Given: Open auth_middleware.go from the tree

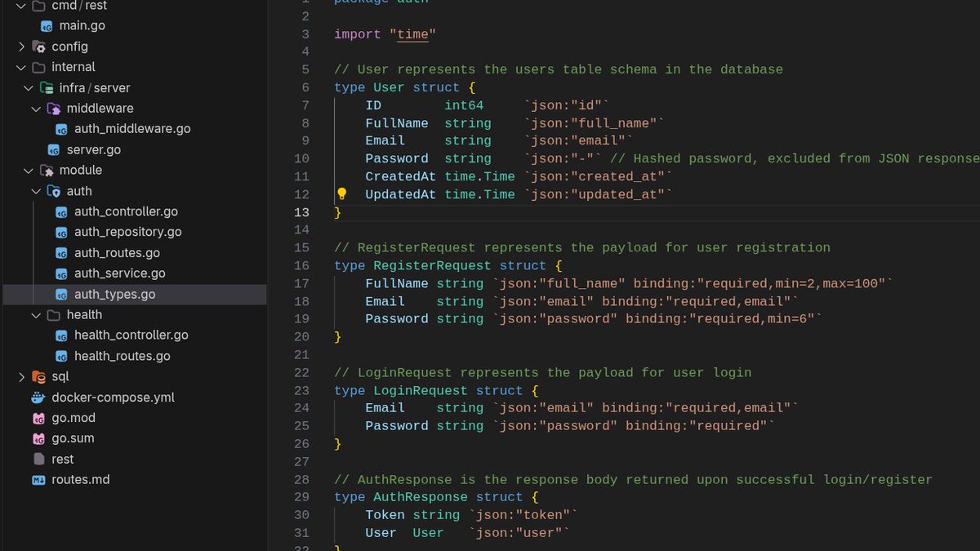Looking at the screenshot, I should point(132,129).
